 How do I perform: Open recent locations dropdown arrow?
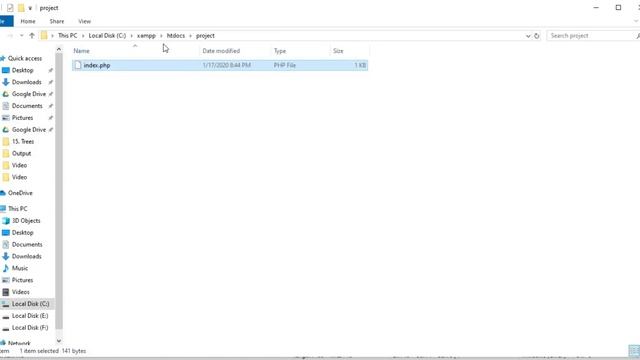coord(22,36)
